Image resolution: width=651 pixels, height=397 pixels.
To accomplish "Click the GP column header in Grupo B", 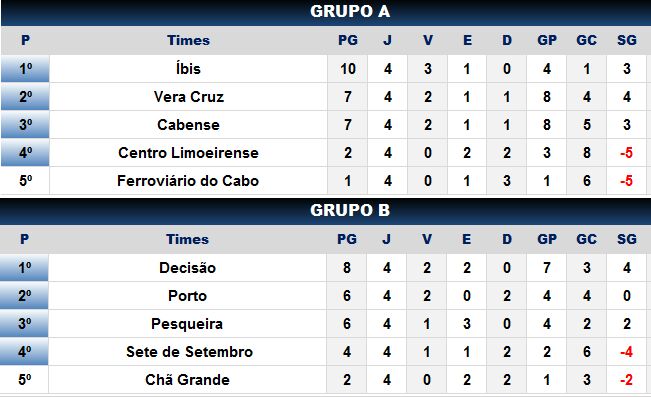I will pyautogui.click(x=547, y=239).
